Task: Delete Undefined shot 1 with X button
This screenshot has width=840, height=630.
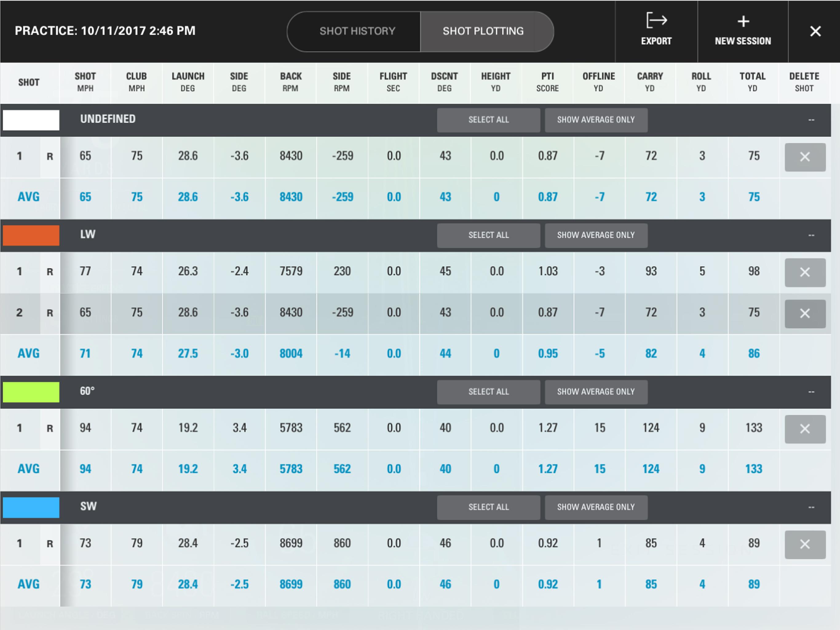Action: point(805,157)
